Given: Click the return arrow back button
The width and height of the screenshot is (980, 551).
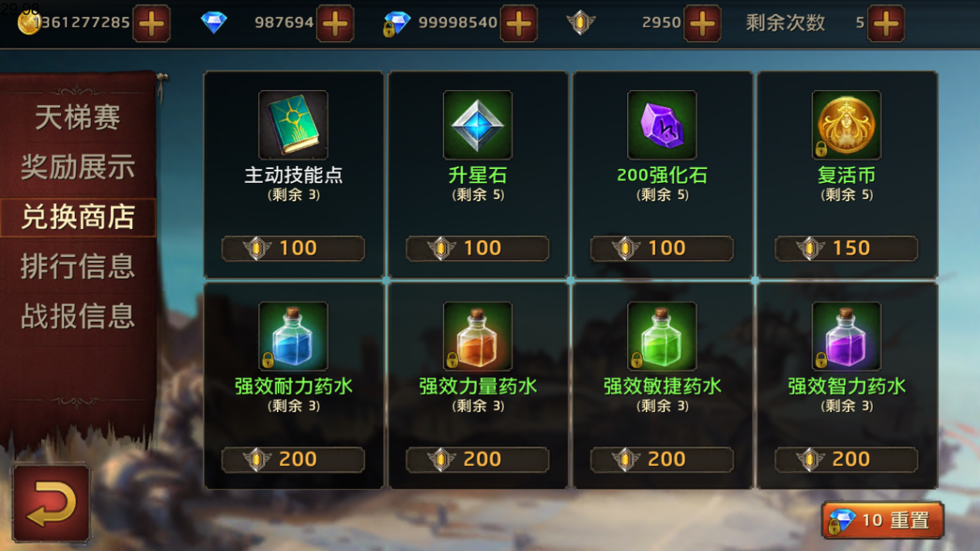Looking at the screenshot, I should coord(51,503).
